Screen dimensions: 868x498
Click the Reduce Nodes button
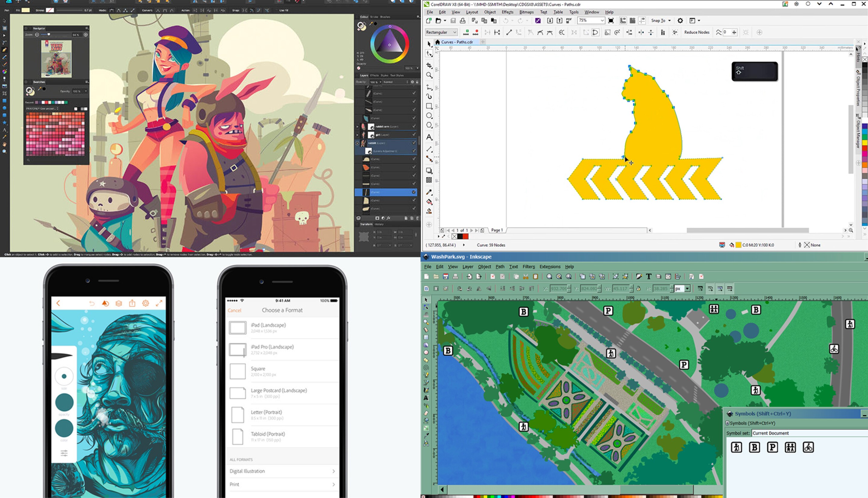tap(697, 32)
